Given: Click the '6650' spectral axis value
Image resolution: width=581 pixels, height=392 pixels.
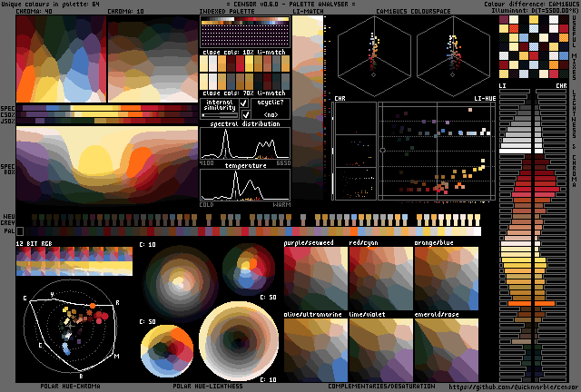Looking at the screenshot, I should 283,163.
